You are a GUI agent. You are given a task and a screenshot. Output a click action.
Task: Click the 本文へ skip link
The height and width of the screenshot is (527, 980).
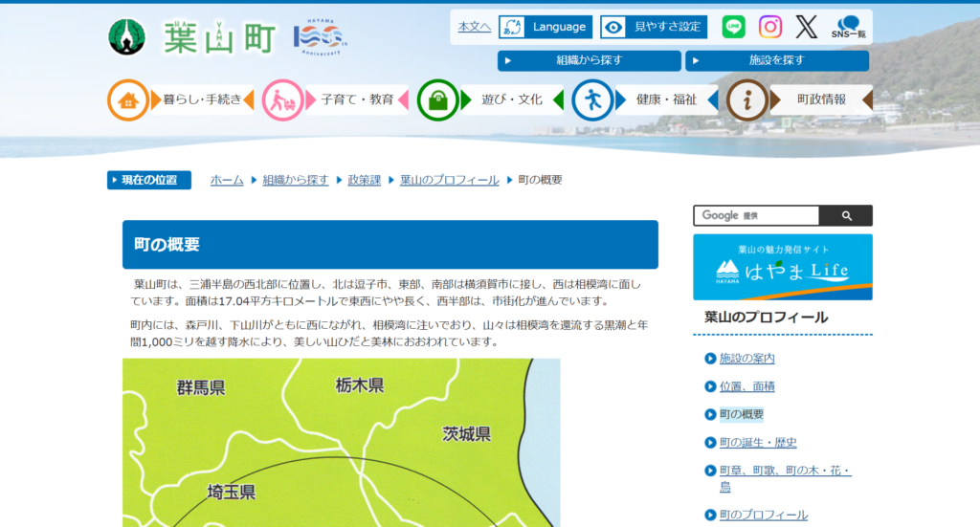(x=474, y=27)
